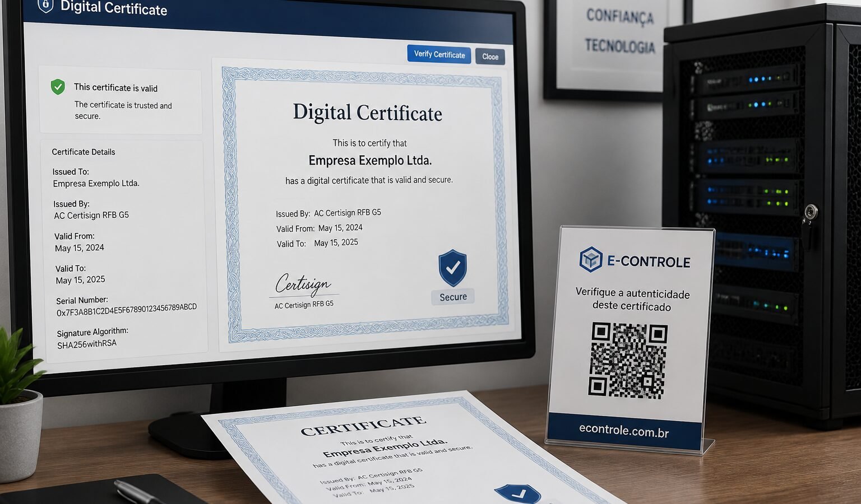Click the lock shield icon in the title bar
The height and width of the screenshot is (504, 861).
(x=45, y=6)
